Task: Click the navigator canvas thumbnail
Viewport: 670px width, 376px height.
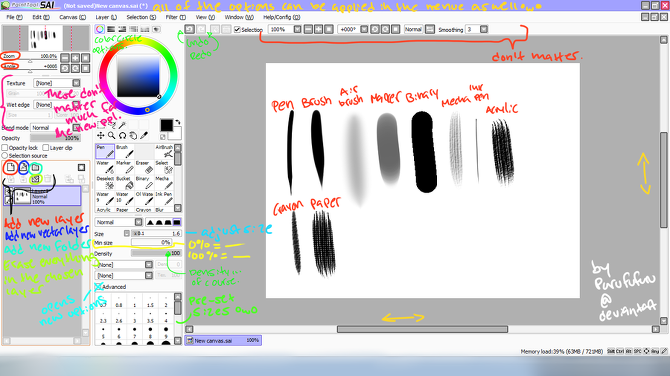Action: 46,38
